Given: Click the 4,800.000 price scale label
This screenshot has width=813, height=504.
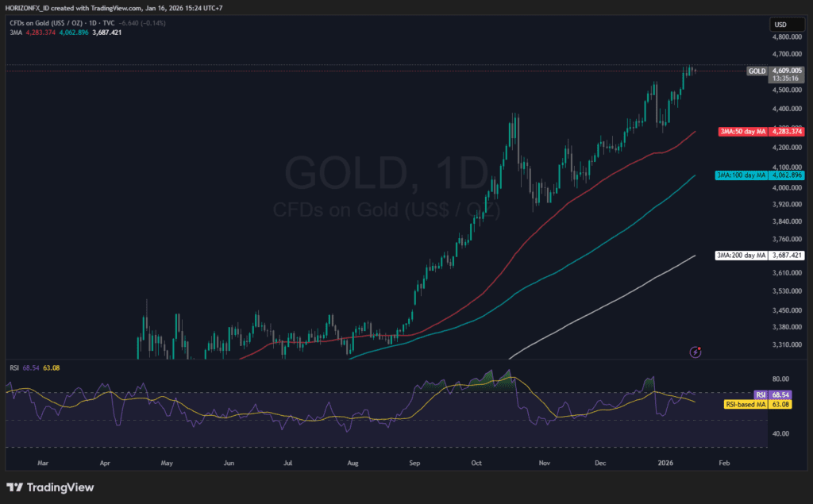Looking at the screenshot, I should pyautogui.click(x=789, y=37).
